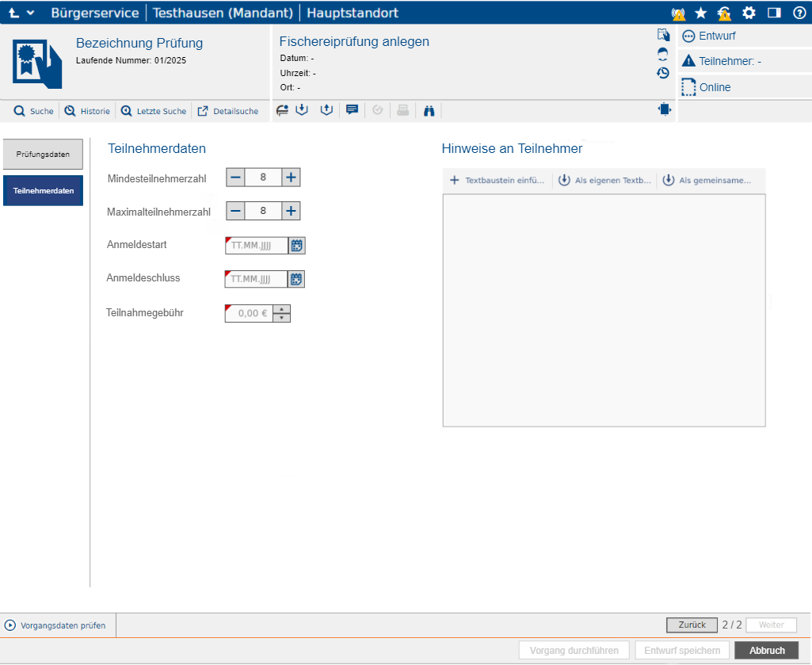Decrease Maximalteilnehmerzahl with minus button

[x=235, y=211]
